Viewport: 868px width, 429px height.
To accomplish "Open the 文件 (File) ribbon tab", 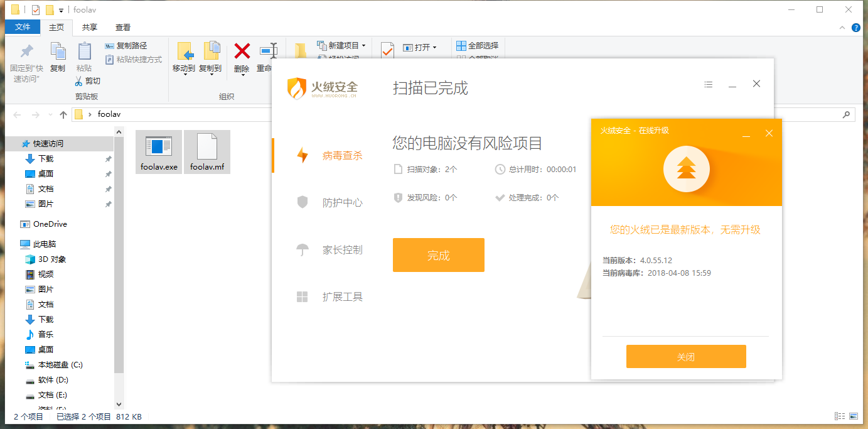I will tap(23, 27).
